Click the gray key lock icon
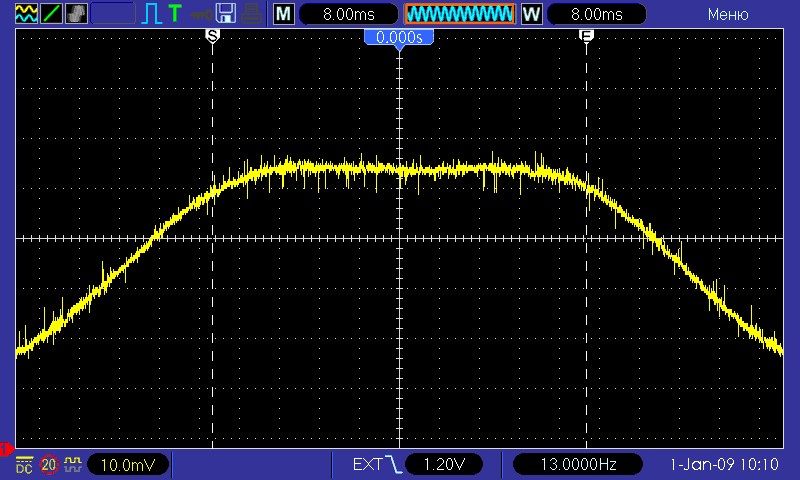The height and width of the screenshot is (480, 800). coord(202,14)
